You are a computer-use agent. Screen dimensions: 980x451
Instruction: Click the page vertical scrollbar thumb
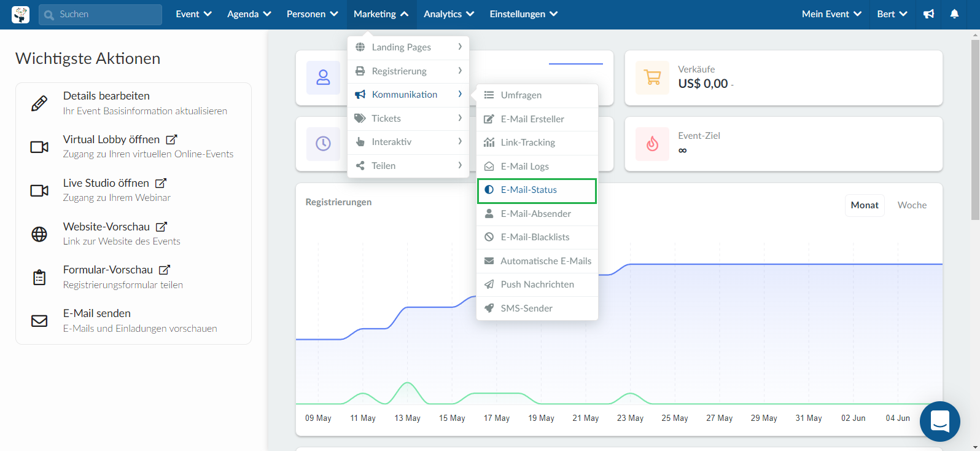click(x=975, y=129)
